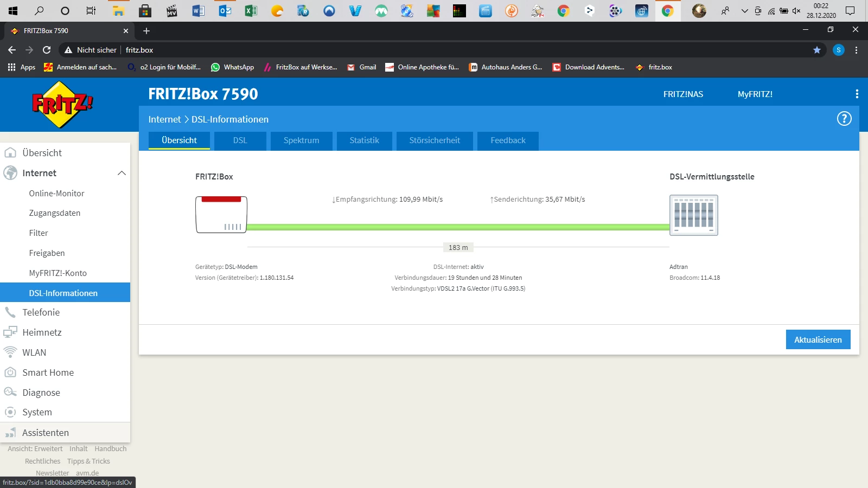Select the Feedback tab
This screenshot has height=488, width=868.
point(508,140)
